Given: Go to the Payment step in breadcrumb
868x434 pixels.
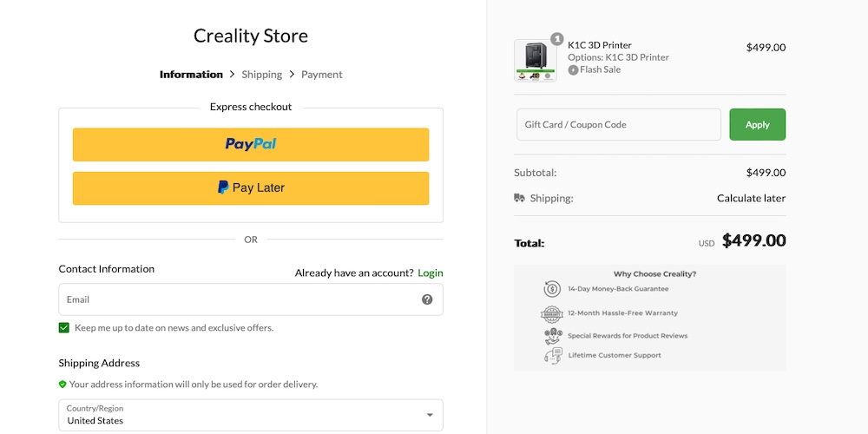Looking at the screenshot, I should (x=321, y=75).
